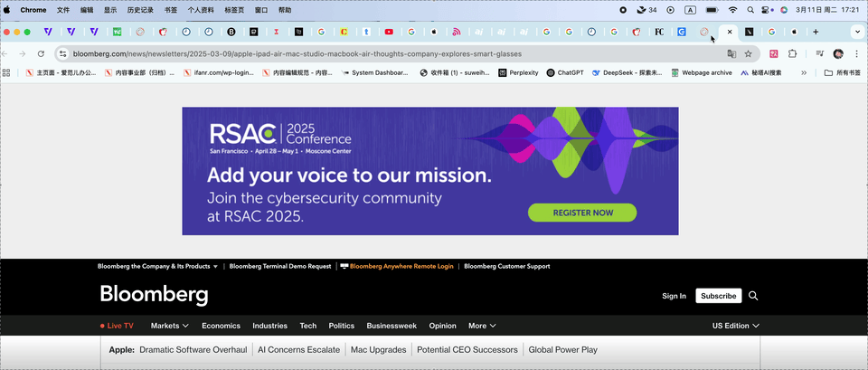Open the Chrome three-dot menu
The width and height of the screenshot is (868, 370).
856,54
